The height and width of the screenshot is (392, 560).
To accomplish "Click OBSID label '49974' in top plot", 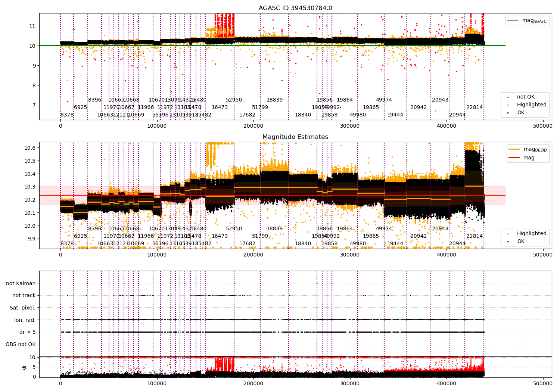I will 384,100.
